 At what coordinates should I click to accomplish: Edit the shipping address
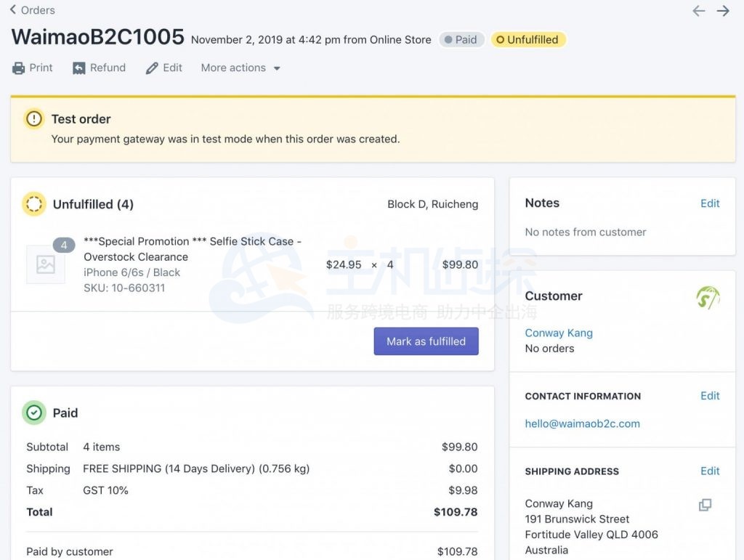pos(710,471)
